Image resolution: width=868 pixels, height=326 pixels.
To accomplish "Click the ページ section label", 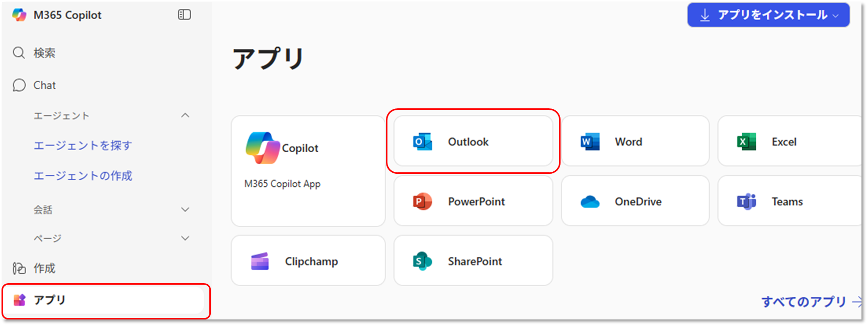I will click(47, 238).
